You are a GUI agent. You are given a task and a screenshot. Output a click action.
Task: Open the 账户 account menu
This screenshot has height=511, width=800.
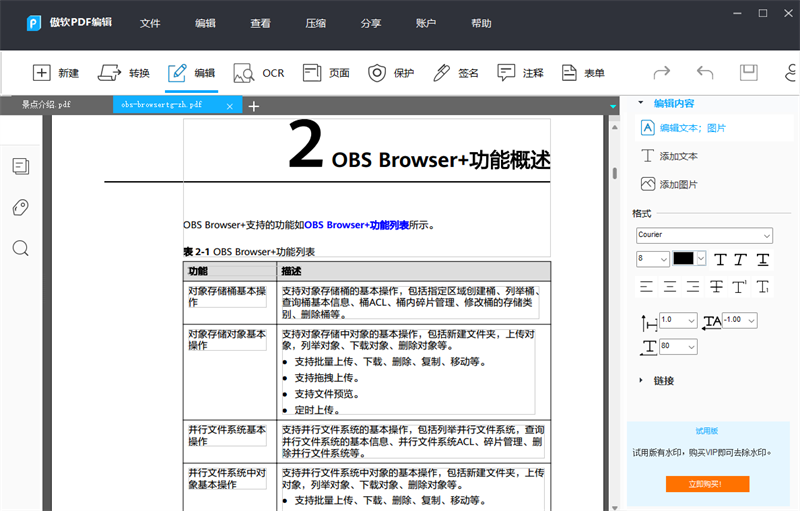[426, 23]
